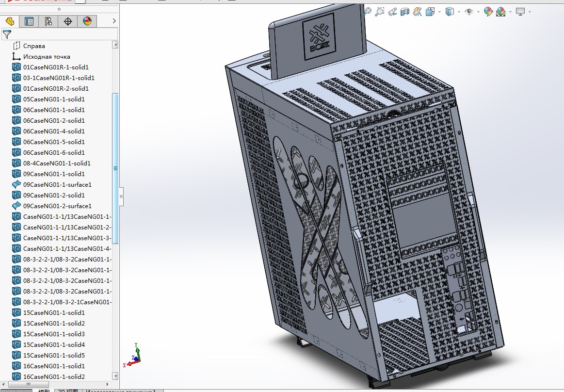This screenshot has height=392, width=564.
Task: Click Zoom to Fit in the view toolbar
Action: tap(367, 12)
